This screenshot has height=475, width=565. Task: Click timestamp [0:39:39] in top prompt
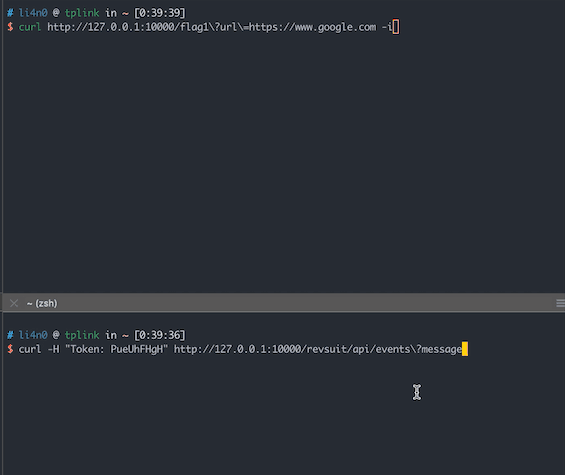click(160, 13)
